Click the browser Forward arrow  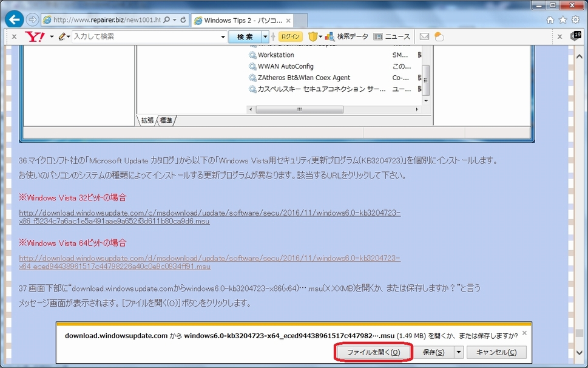pyautogui.click(x=33, y=19)
